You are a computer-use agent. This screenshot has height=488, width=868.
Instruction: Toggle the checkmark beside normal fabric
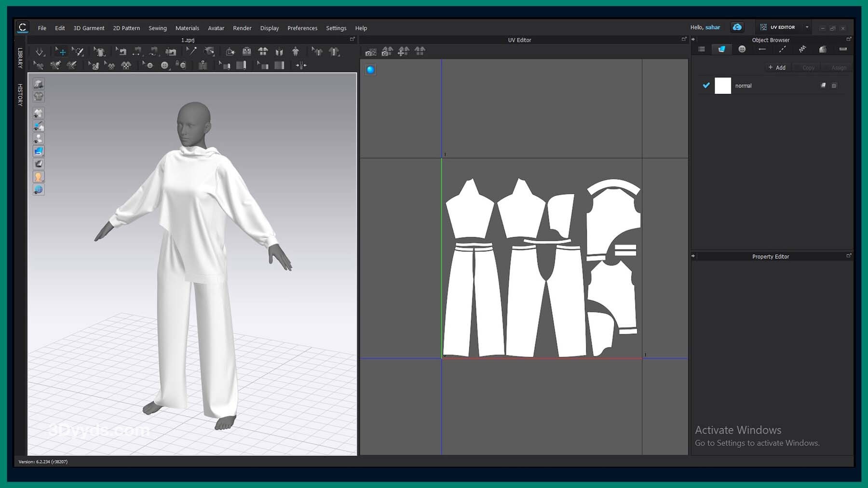706,85
